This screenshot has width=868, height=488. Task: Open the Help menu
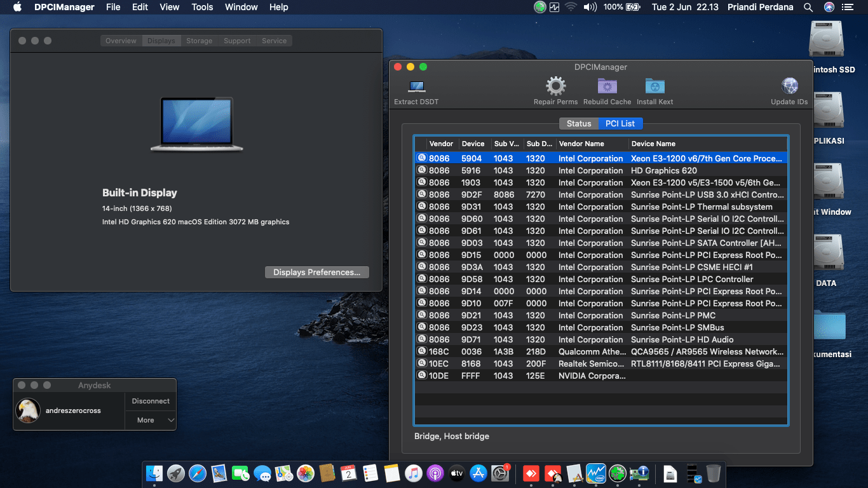pos(279,7)
